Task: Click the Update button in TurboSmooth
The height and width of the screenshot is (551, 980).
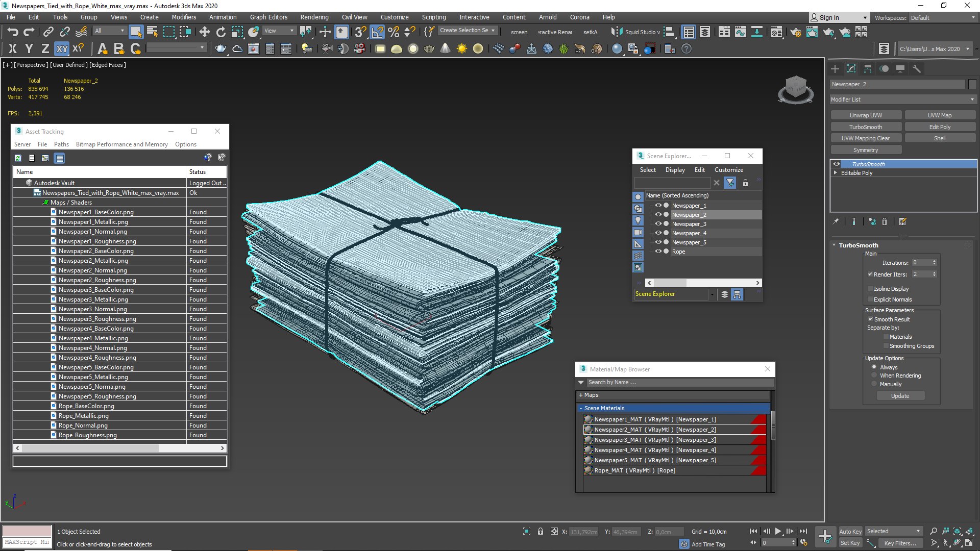Action: point(900,396)
